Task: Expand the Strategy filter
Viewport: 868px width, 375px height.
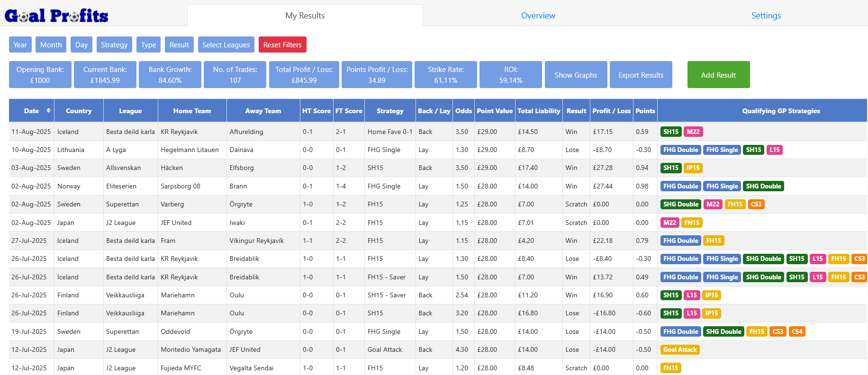Action: click(x=114, y=45)
